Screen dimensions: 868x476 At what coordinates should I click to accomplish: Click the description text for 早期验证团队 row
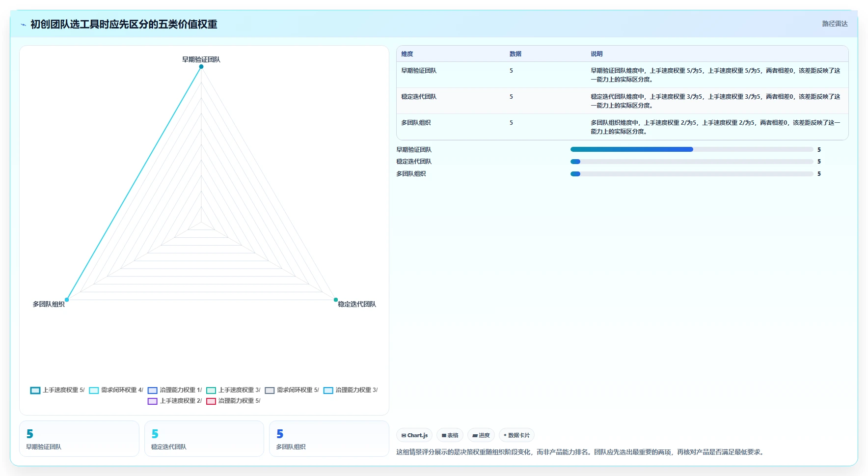(x=715, y=75)
